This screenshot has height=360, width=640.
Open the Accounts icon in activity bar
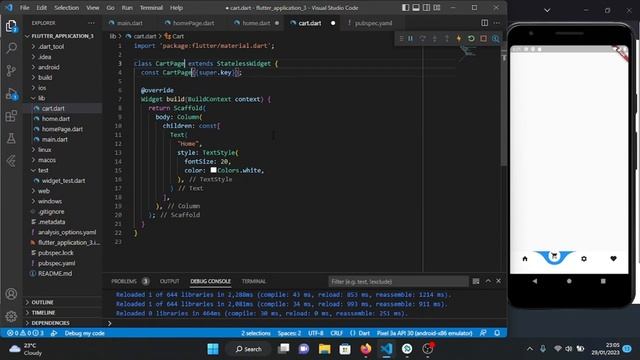tap(11, 294)
